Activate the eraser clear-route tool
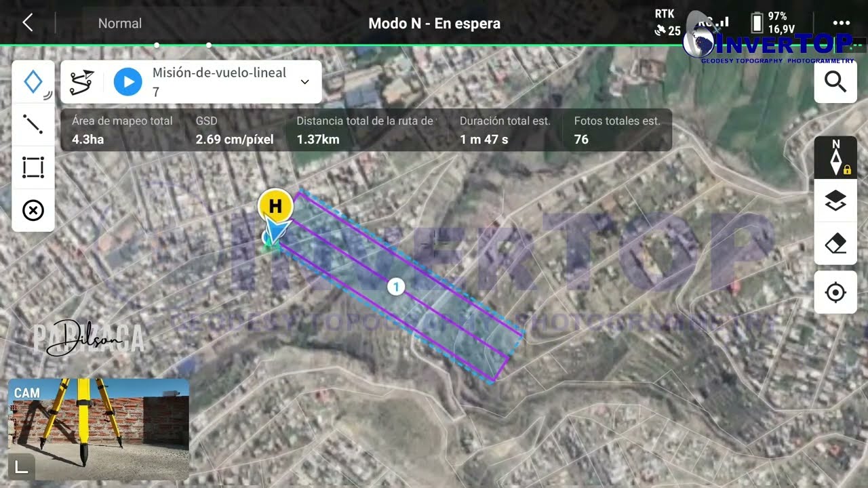Viewport: 868px width, 488px height. click(x=835, y=243)
